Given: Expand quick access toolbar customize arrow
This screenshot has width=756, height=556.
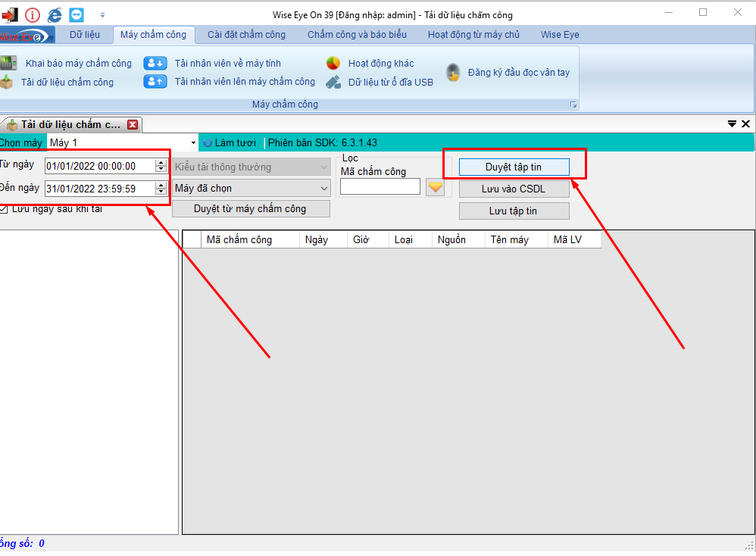Looking at the screenshot, I should (102, 15).
